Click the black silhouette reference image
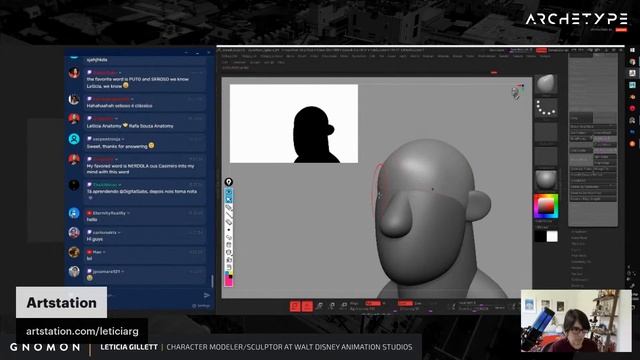This screenshot has height=360, width=640. click(294, 124)
